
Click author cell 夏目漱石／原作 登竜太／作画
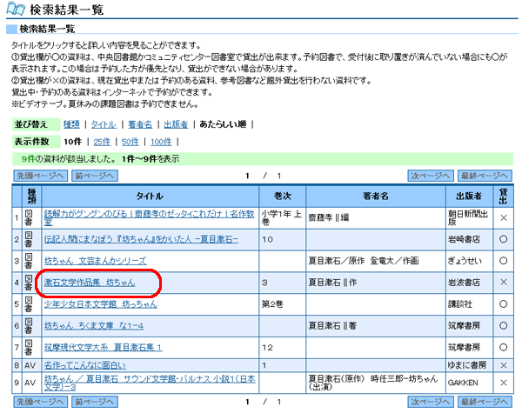point(376,261)
